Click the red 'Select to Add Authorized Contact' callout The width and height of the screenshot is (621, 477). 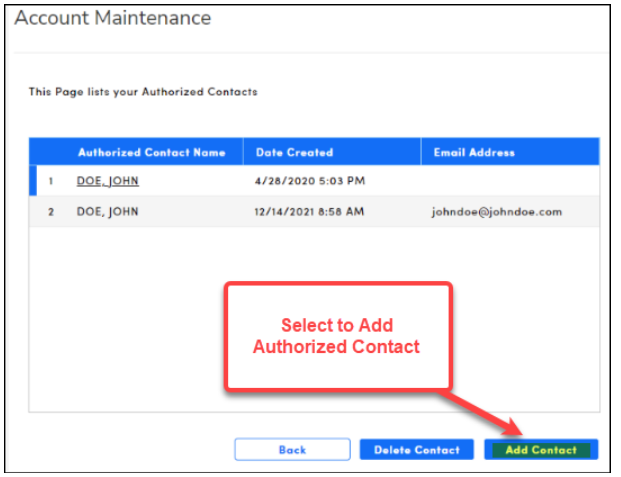336,336
